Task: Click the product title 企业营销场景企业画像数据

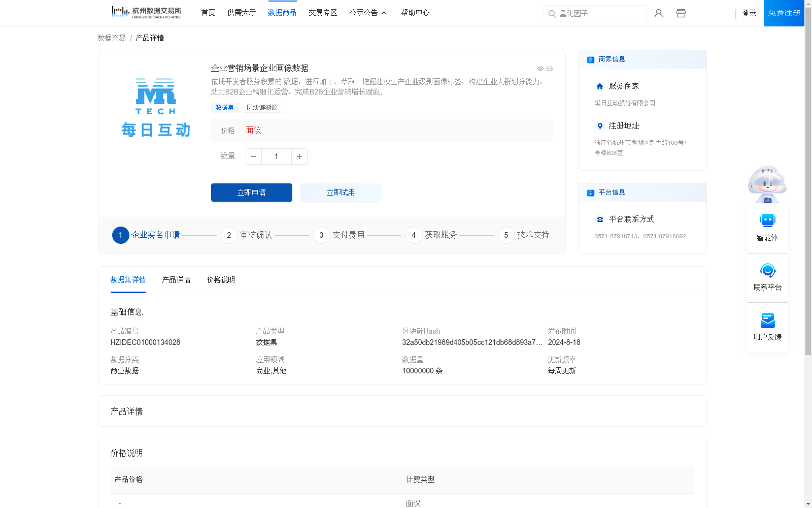Action: pos(259,68)
